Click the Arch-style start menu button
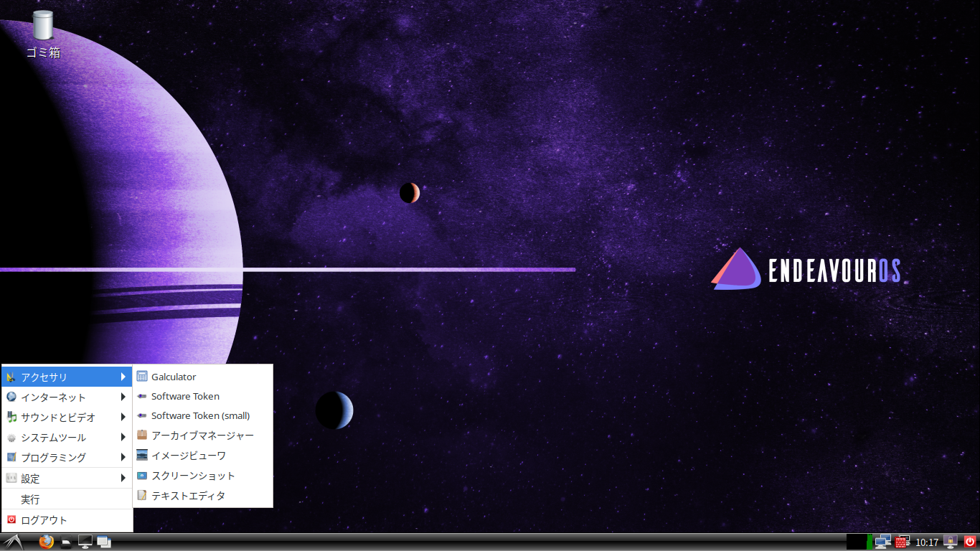Screen dimensions: 980x551 [14, 542]
